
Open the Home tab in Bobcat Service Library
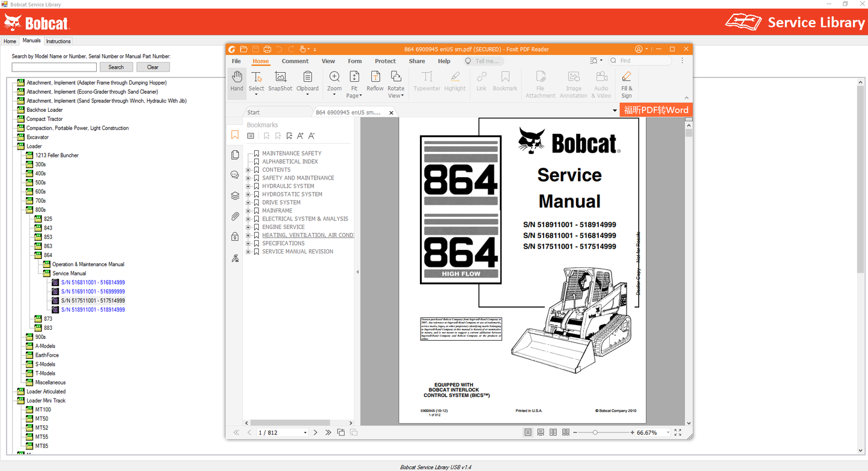click(10, 41)
